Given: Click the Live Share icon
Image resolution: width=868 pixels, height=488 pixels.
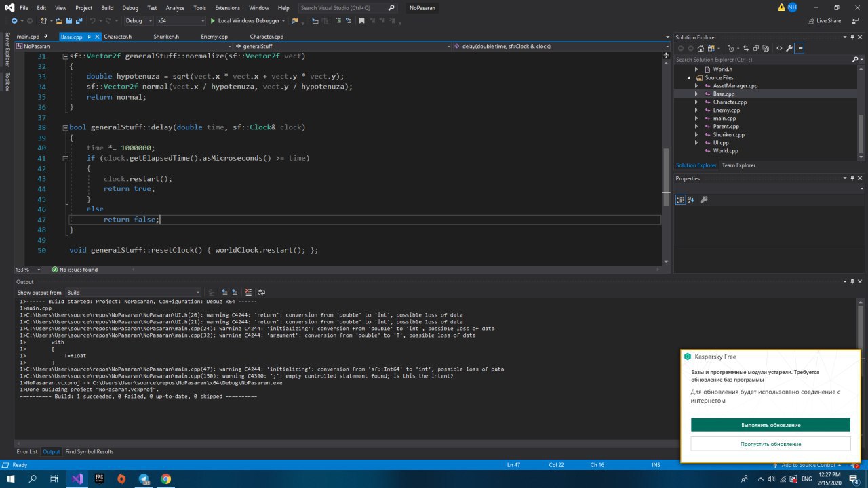Looking at the screenshot, I should tap(825, 20).
